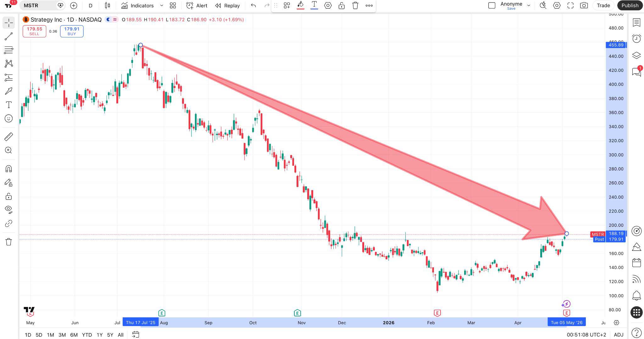The height and width of the screenshot is (339, 644).
Task: Open the quick search icon
Action: click(543, 5)
